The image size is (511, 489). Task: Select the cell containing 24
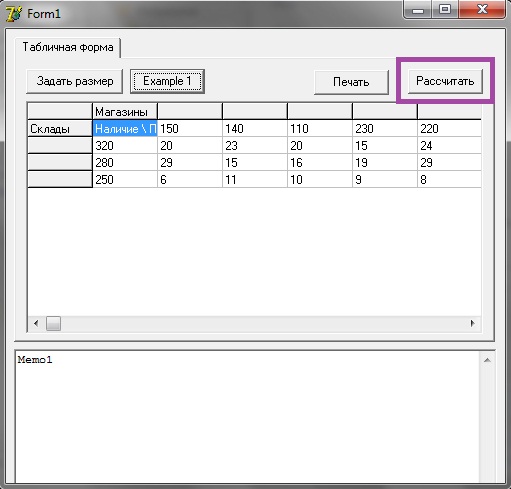pos(449,146)
